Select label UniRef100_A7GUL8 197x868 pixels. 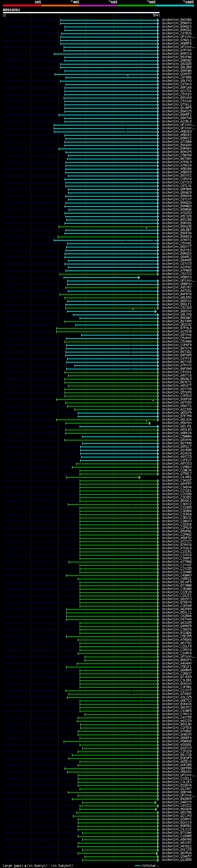(177, 548)
